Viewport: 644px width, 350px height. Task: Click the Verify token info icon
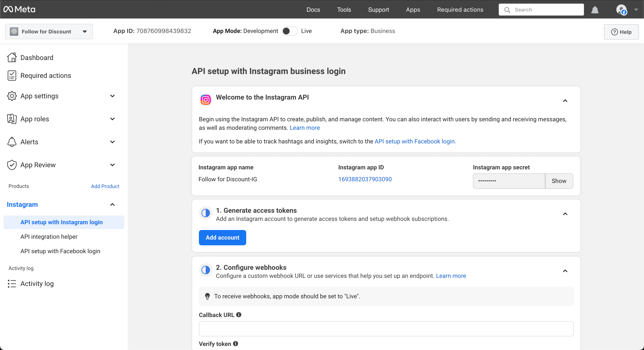[x=236, y=344]
